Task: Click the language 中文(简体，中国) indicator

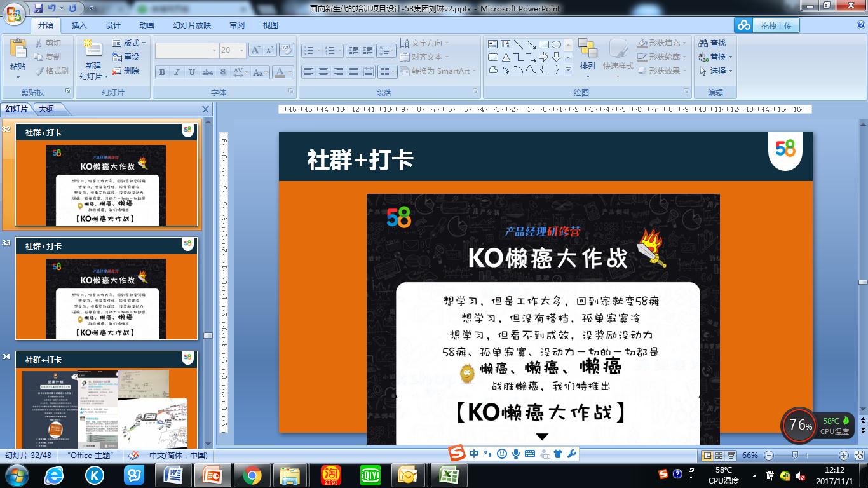Action: point(178,456)
